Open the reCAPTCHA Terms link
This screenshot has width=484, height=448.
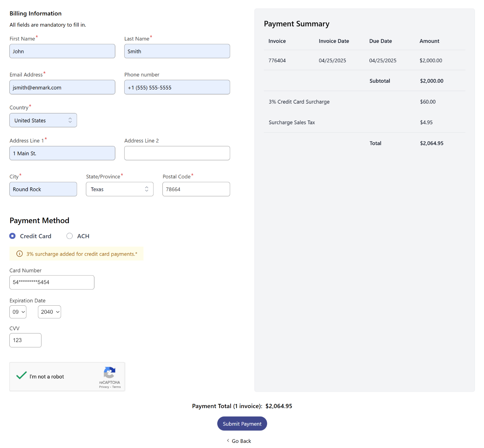(116, 387)
